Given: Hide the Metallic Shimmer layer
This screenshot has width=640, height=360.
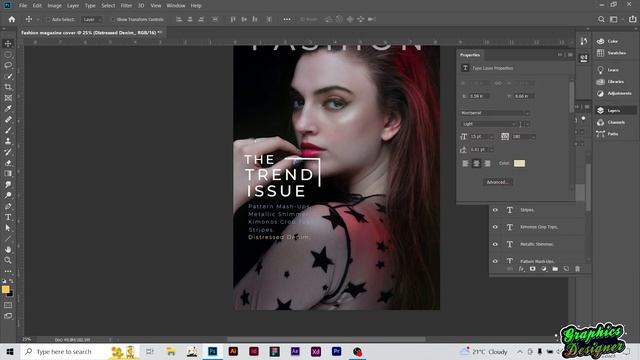Looking at the screenshot, I should pos(495,244).
